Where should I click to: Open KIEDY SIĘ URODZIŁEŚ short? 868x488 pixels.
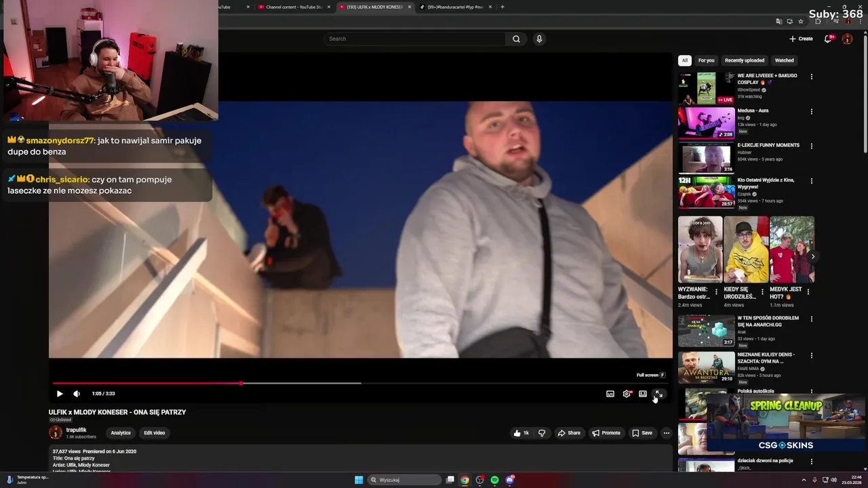tap(746, 249)
